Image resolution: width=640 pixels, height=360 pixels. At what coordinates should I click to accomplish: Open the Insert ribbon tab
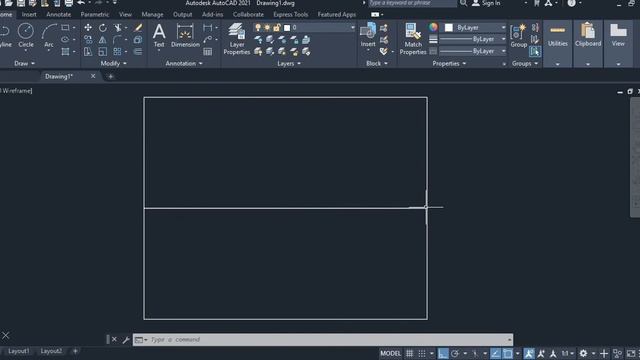[x=29, y=14]
